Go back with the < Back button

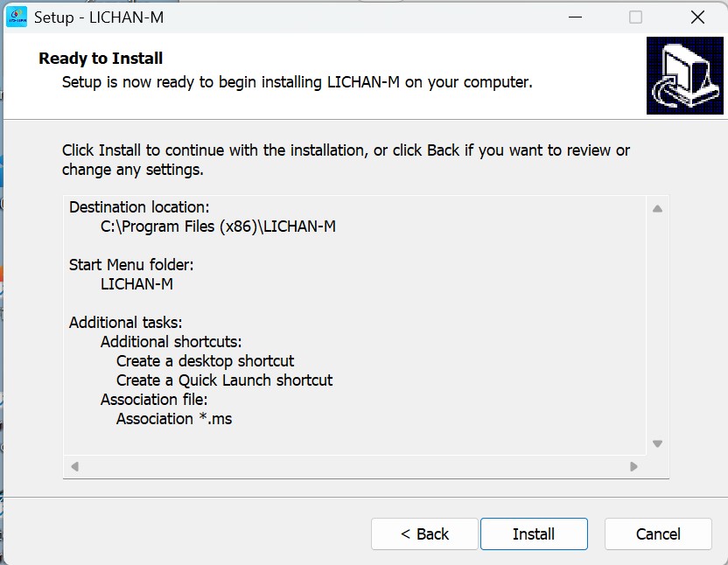[424, 534]
